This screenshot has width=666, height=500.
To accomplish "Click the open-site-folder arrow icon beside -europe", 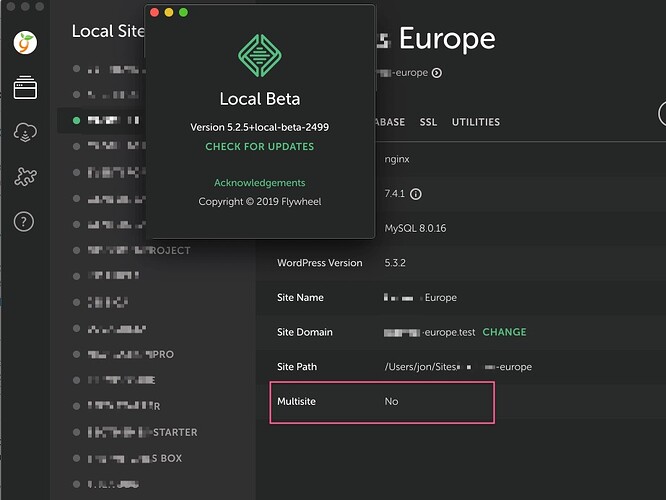I will (x=437, y=73).
